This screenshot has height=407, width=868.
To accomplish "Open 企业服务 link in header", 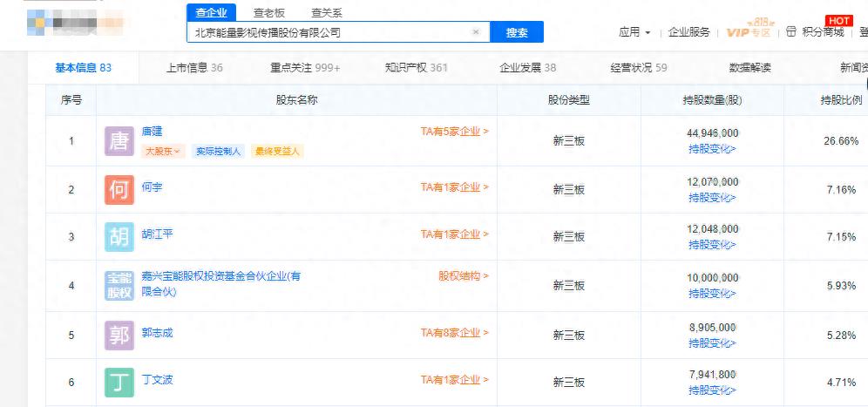I will point(688,32).
